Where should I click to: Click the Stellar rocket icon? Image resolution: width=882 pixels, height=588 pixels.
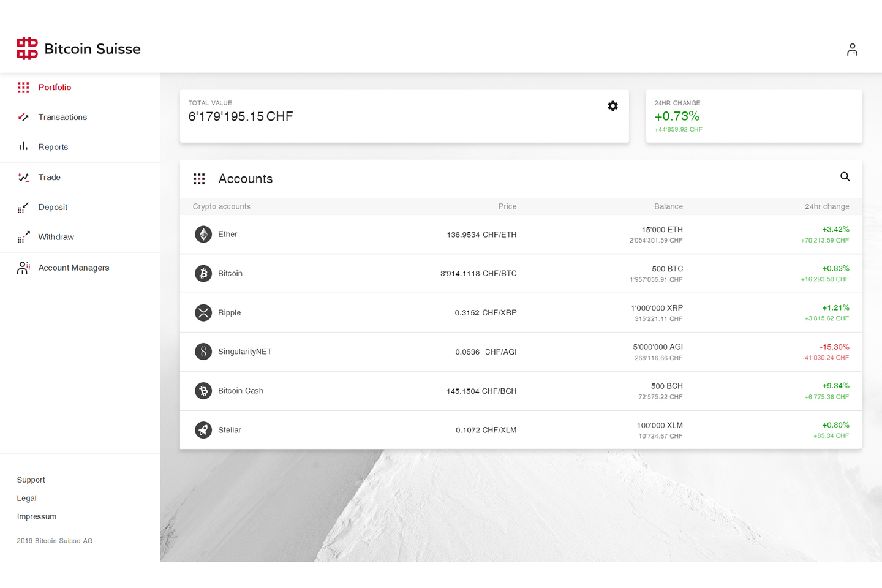coord(203,430)
